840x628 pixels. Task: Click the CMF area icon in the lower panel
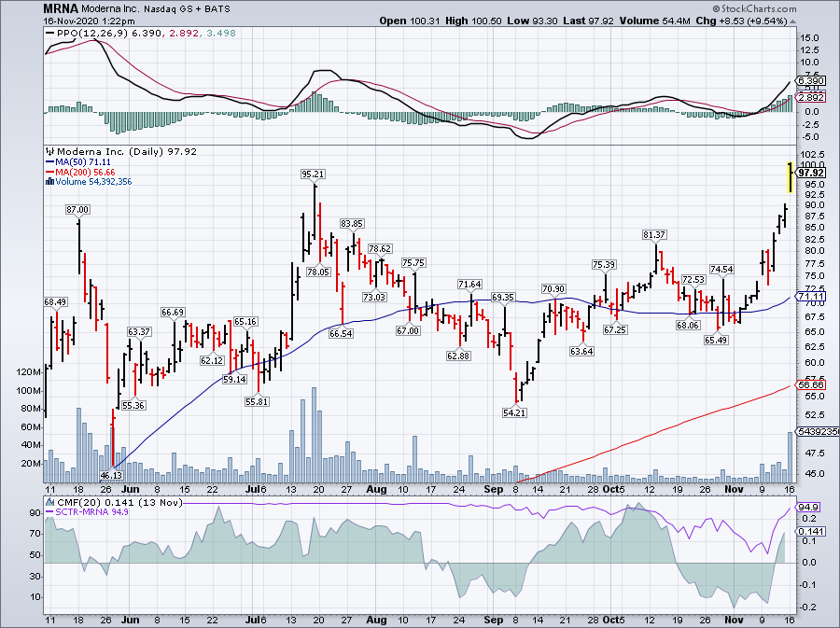[50, 502]
